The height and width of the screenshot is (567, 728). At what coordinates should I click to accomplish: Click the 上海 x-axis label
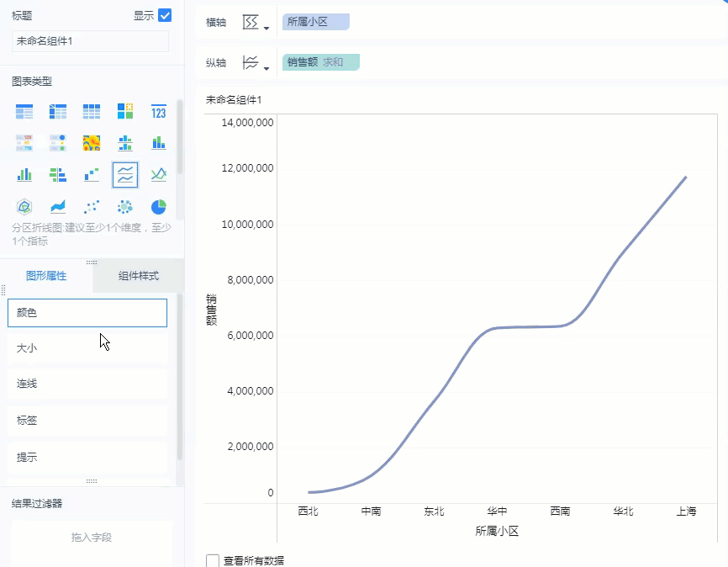click(686, 511)
